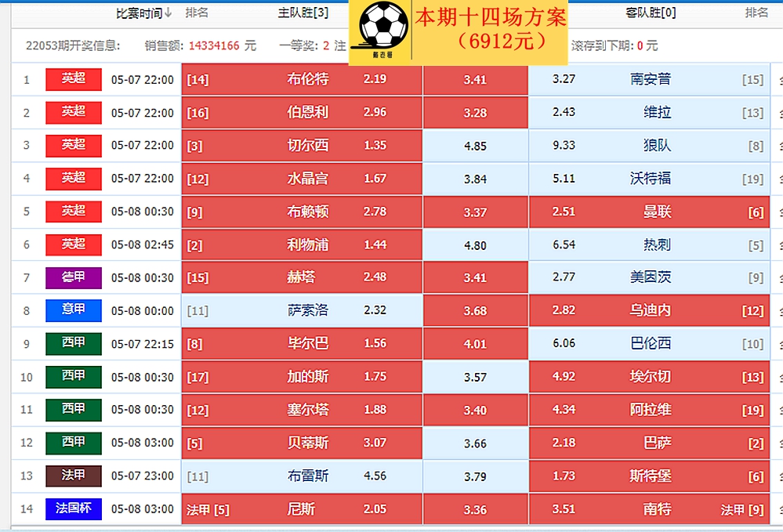Open team link 曼联

(x=657, y=212)
